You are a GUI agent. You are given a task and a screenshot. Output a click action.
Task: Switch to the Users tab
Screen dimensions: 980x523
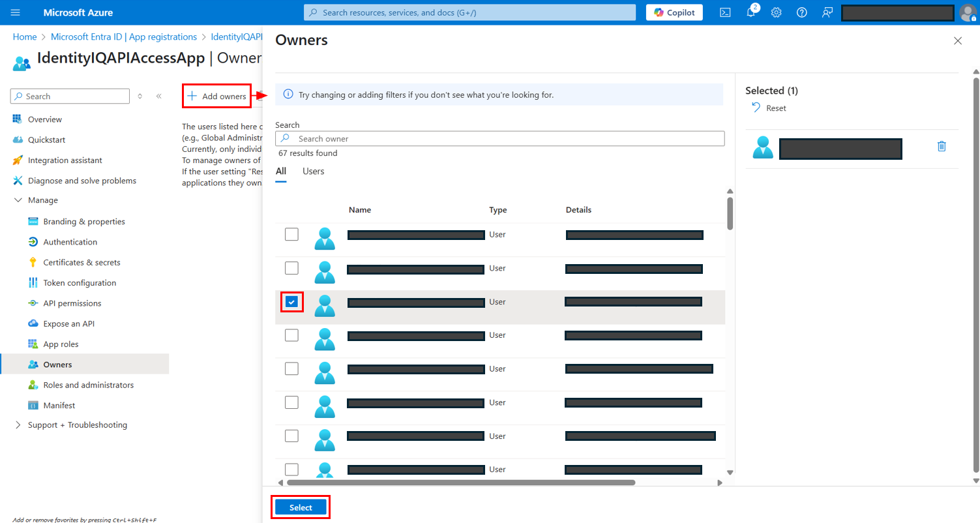[x=313, y=172]
